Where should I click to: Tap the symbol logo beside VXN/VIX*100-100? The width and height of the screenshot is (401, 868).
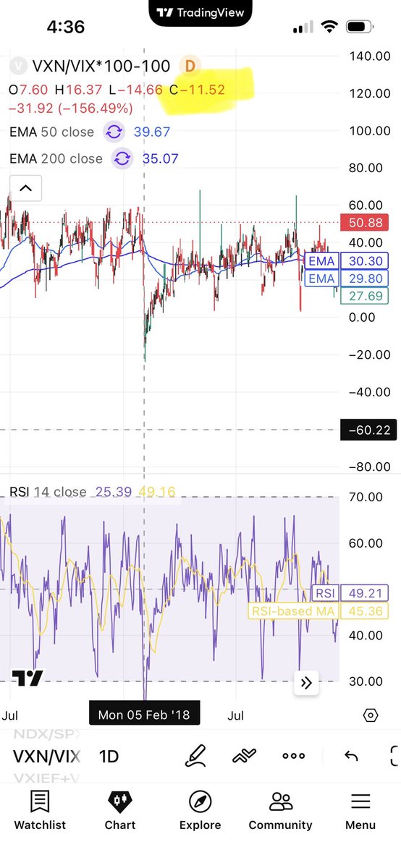[18, 67]
